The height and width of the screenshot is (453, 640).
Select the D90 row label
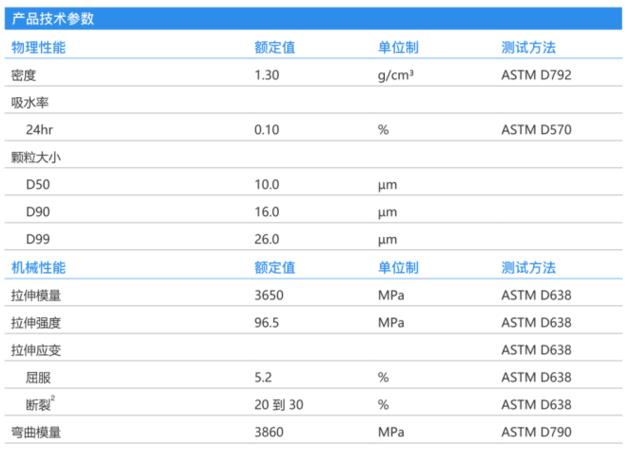click(x=38, y=212)
